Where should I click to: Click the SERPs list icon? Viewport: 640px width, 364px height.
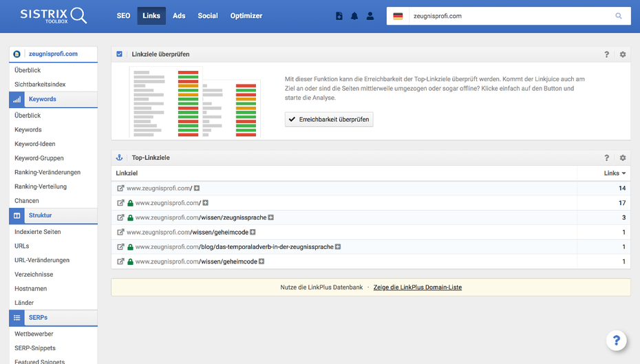pyautogui.click(x=17, y=318)
